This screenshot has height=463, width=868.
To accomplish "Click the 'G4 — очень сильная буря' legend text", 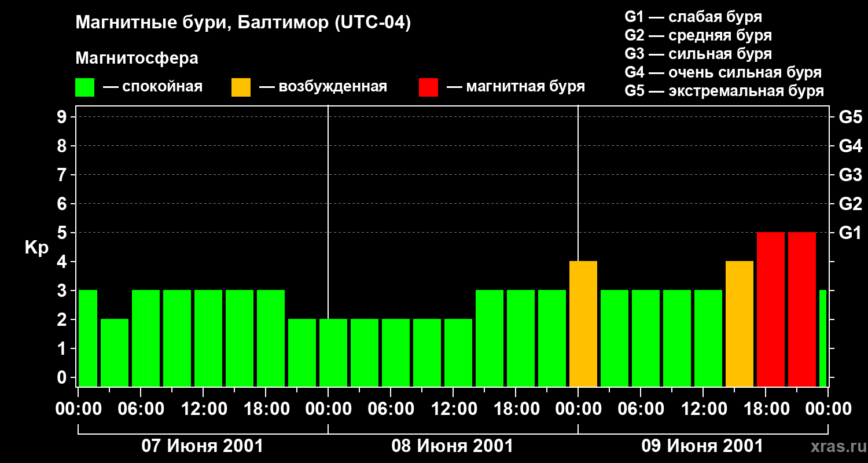I will [723, 72].
